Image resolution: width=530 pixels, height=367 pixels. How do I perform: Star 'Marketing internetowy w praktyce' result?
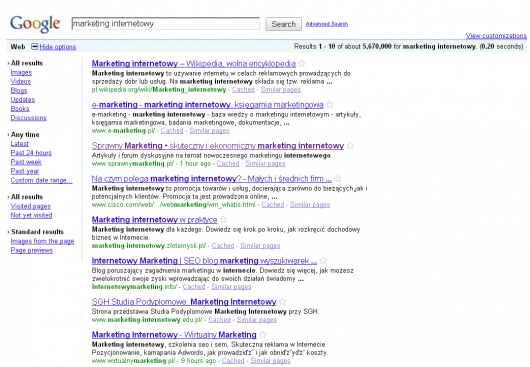coord(223,220)
